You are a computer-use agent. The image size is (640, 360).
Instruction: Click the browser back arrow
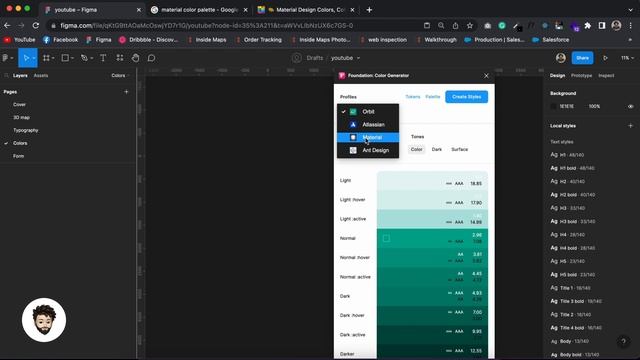pyautogui.click(x=7, y=25)
